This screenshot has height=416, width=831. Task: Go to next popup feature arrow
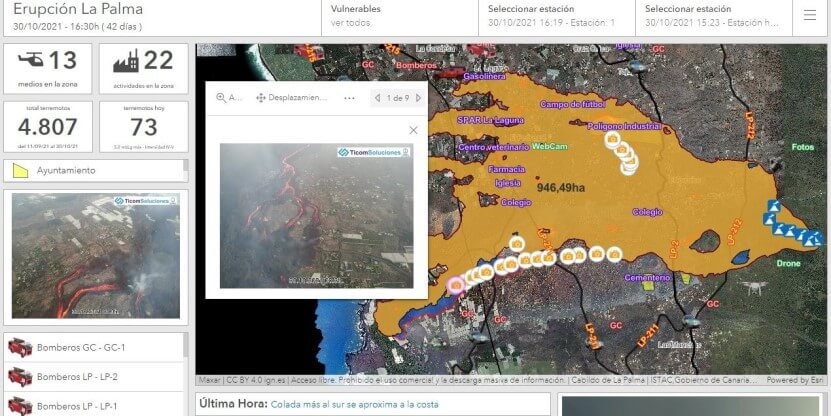pos(418,98)
